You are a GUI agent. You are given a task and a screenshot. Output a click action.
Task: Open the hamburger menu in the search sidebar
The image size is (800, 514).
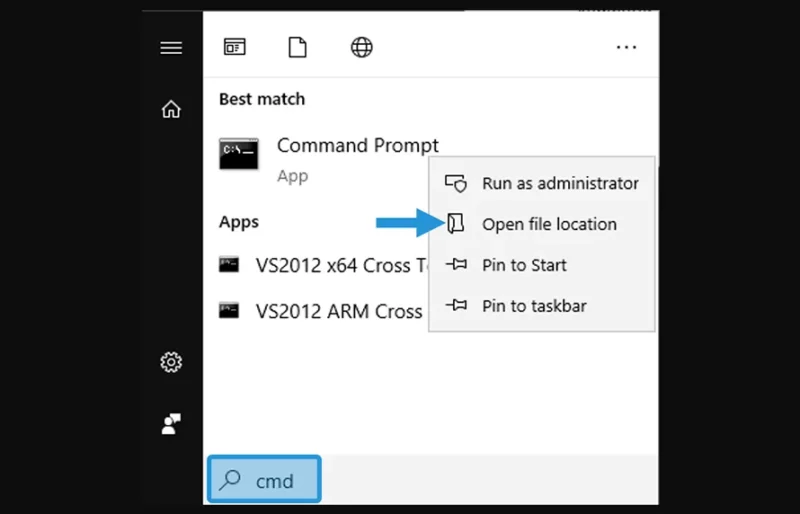coord(171,48)
